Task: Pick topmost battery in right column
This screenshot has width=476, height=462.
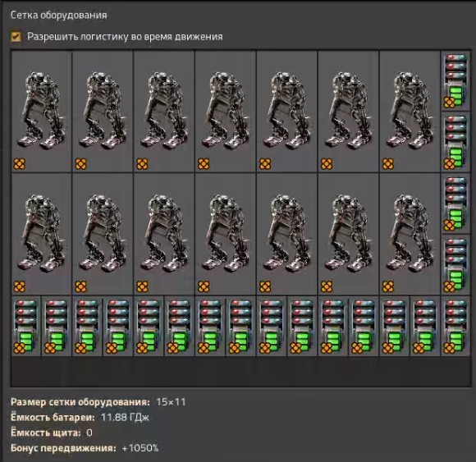Action: 455,81
